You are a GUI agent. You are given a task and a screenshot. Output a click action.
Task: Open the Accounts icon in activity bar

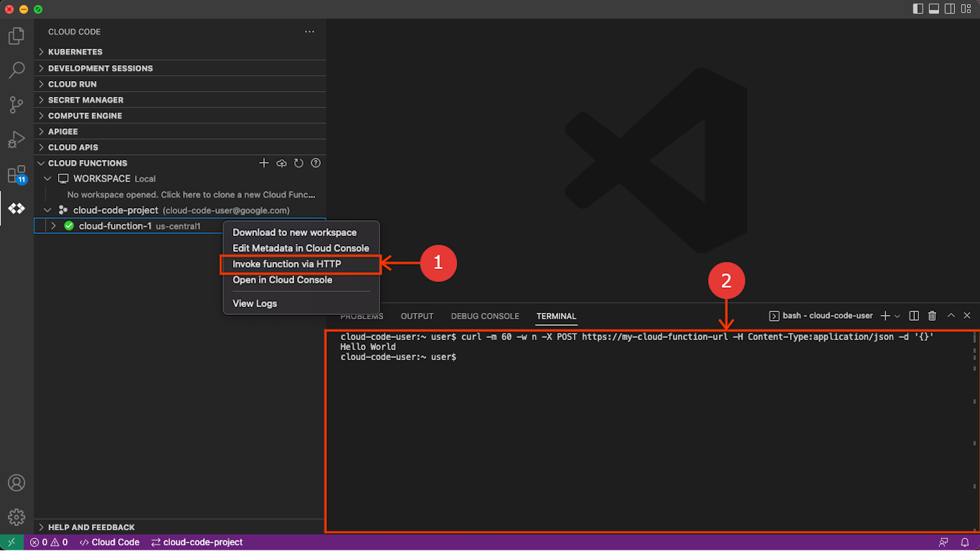pyautogui.click(x=17, y=483)
